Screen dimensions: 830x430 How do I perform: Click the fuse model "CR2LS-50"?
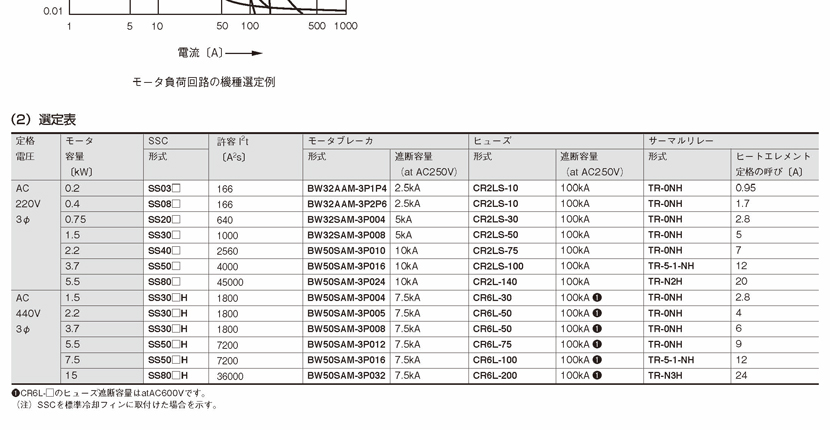(x=495, y=235)
